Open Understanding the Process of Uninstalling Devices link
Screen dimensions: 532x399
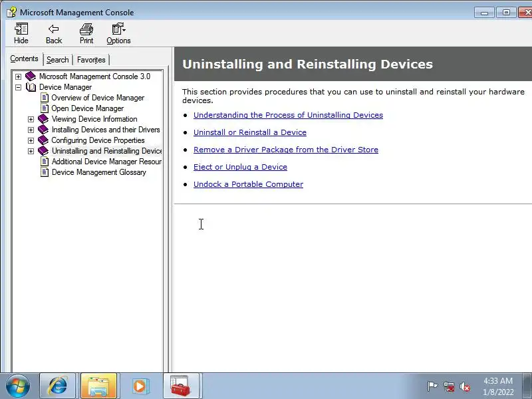click(x=288, y=115)
